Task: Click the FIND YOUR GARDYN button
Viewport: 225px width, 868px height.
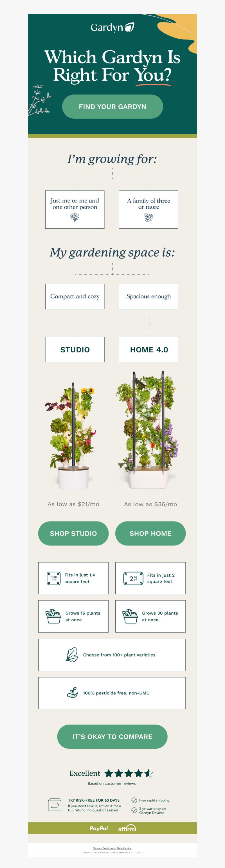Action: coord(112,107)
